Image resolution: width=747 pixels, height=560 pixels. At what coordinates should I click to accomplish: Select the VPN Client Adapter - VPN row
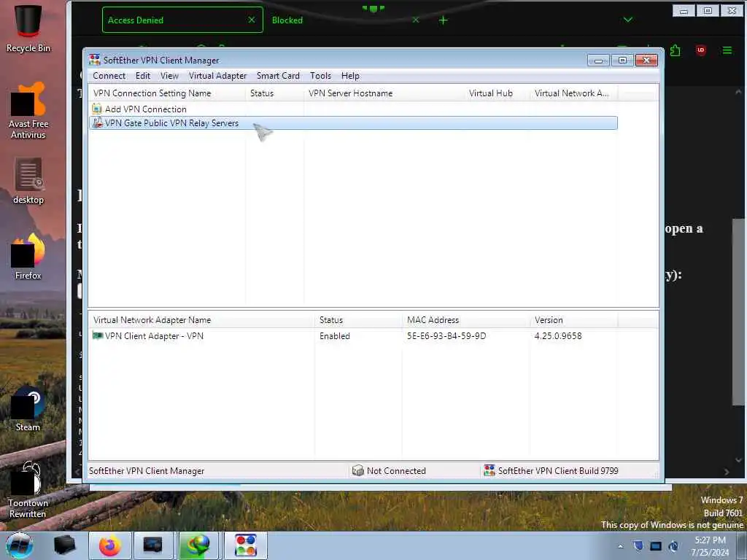tap(354, 335)
